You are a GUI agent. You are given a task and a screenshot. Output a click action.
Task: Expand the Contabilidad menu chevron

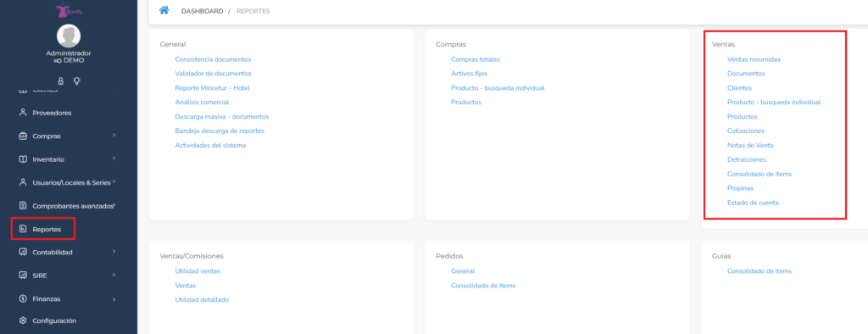114,252
